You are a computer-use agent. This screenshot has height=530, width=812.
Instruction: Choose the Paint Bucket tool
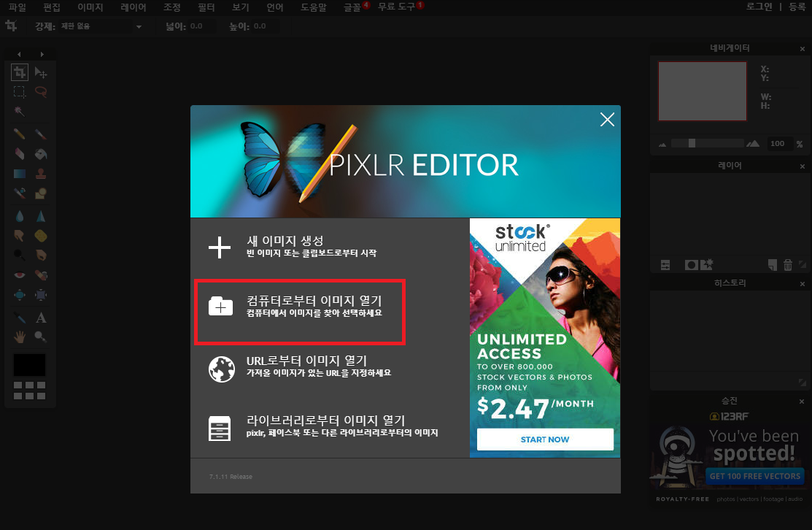[40, 154]
